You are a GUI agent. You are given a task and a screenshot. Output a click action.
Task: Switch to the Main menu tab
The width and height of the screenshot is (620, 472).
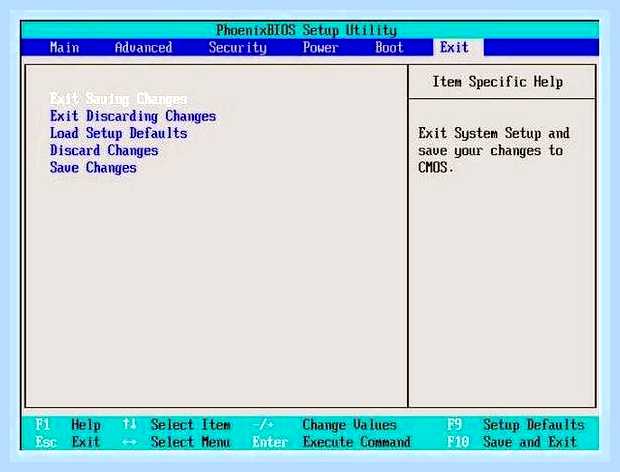click(x=64, y=47)
